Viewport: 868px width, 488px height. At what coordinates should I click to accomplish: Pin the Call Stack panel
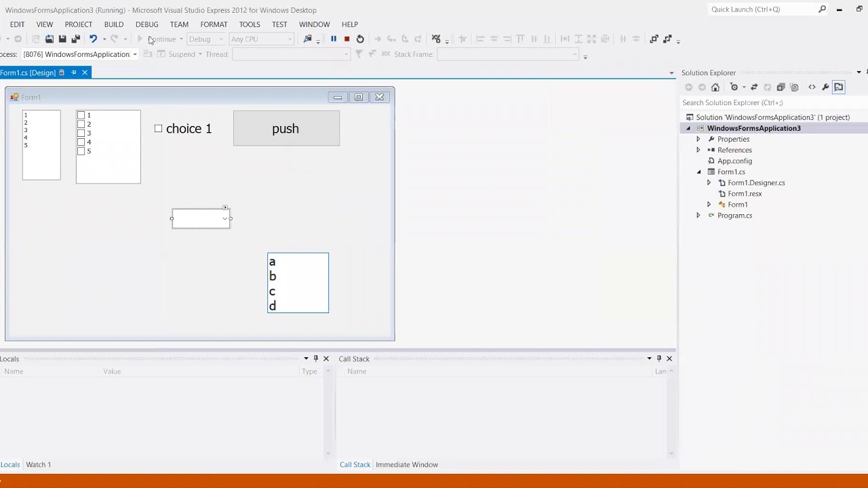(659, 359)
